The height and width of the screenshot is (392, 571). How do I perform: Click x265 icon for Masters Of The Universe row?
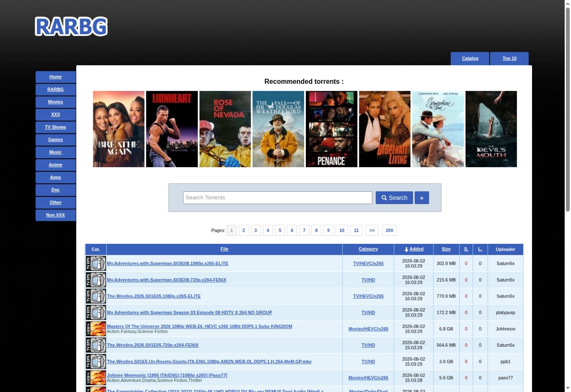tap(96, 329)
